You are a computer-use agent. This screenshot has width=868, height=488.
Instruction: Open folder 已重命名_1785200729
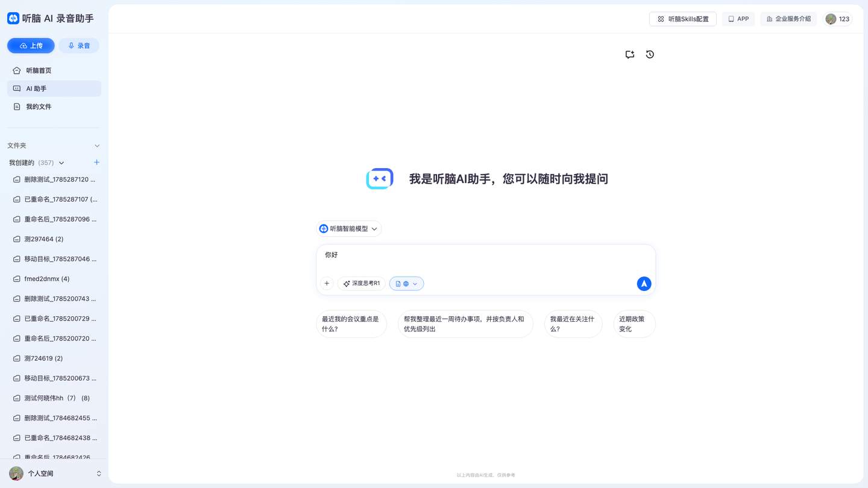54,319
